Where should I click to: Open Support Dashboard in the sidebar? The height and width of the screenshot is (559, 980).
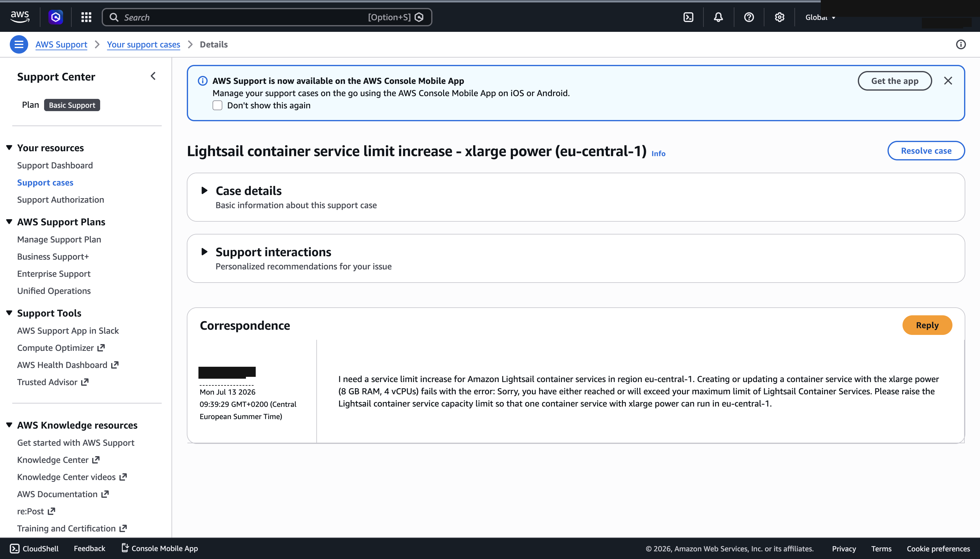click(55, 166)
